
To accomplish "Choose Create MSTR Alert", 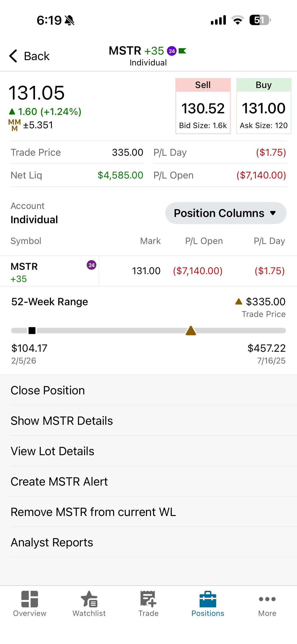I will click(x=59, y=481).
